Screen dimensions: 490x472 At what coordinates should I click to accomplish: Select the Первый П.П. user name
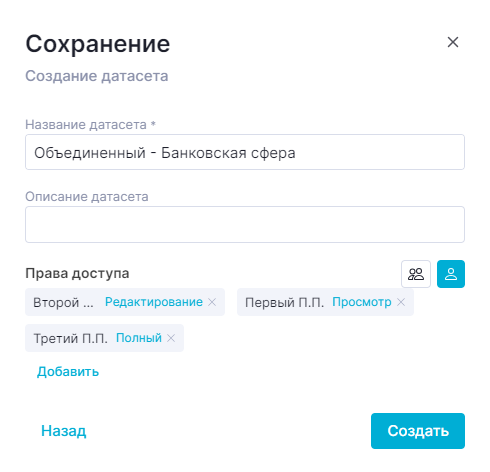click(x=284, y=303)
